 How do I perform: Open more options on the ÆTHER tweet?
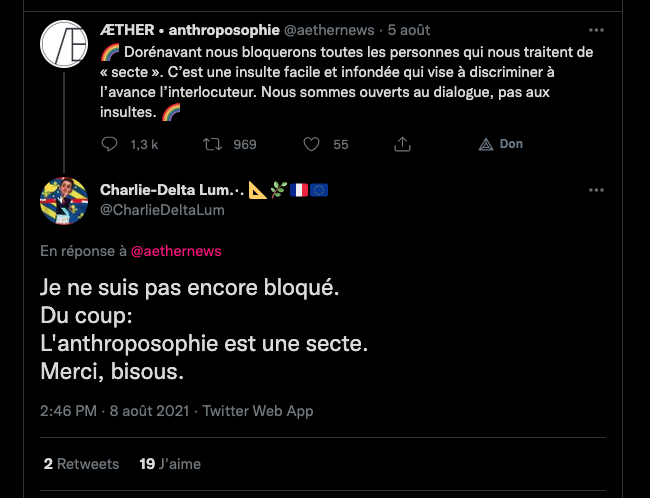coord(596,30)
